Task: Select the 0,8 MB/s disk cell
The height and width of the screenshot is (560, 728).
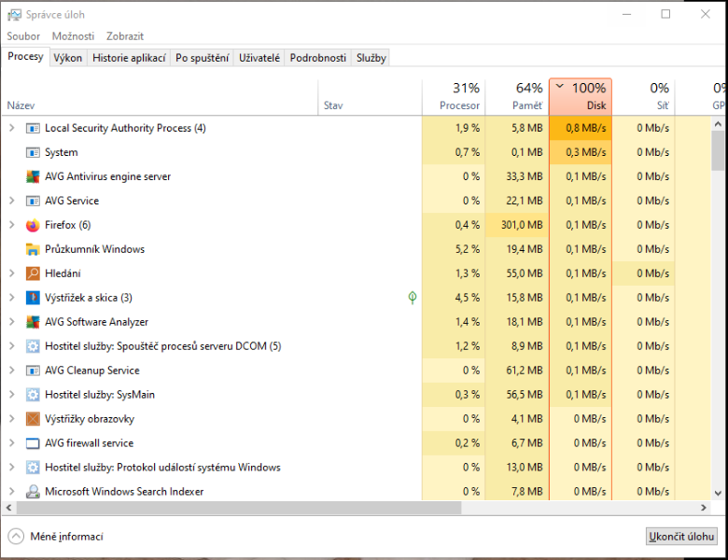Action: pyautogui.click(x=581, y=128)
